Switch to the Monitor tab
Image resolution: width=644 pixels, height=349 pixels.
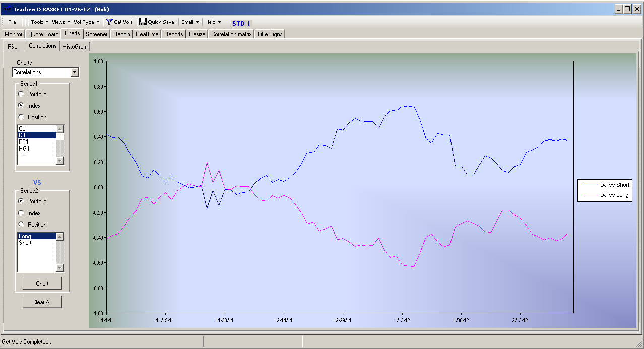click(x=14, y=34)
